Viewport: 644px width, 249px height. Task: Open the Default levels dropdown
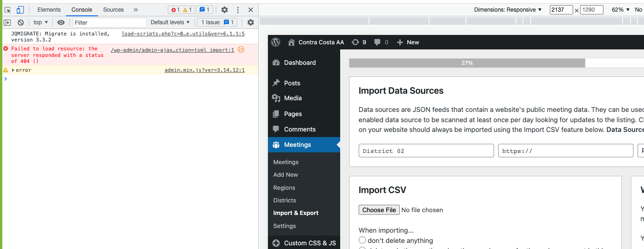coord(170,22)
